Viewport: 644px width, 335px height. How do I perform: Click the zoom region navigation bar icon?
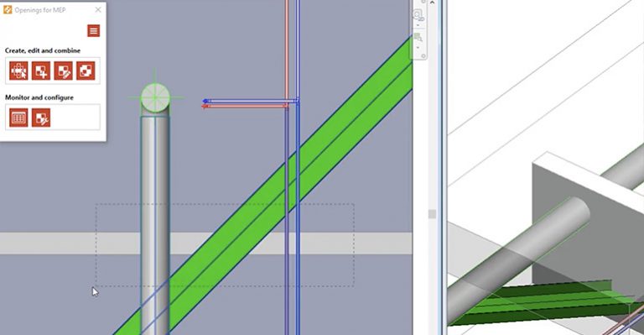coord(418,38)
